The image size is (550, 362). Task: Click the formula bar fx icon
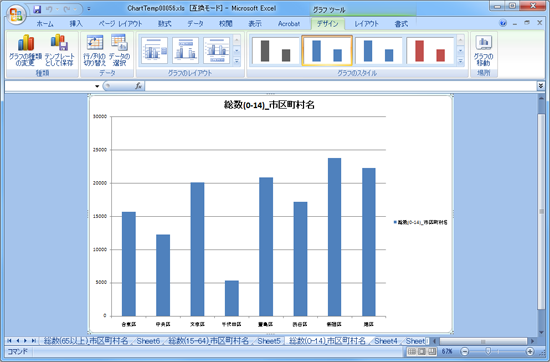click(138, 86)
